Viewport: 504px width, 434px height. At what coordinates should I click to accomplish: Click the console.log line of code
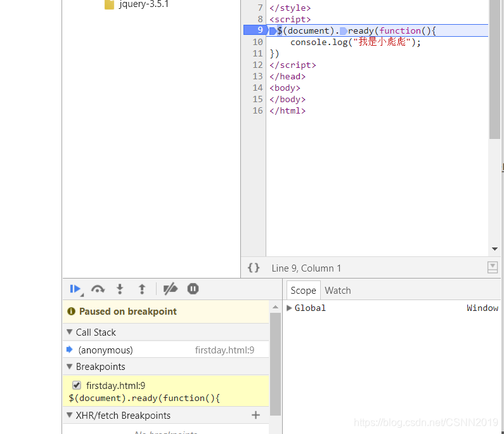point(356,42)
